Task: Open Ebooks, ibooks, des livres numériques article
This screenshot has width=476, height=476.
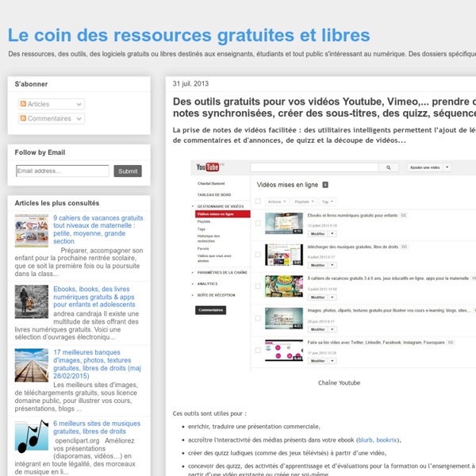Action: coord(94,297)
